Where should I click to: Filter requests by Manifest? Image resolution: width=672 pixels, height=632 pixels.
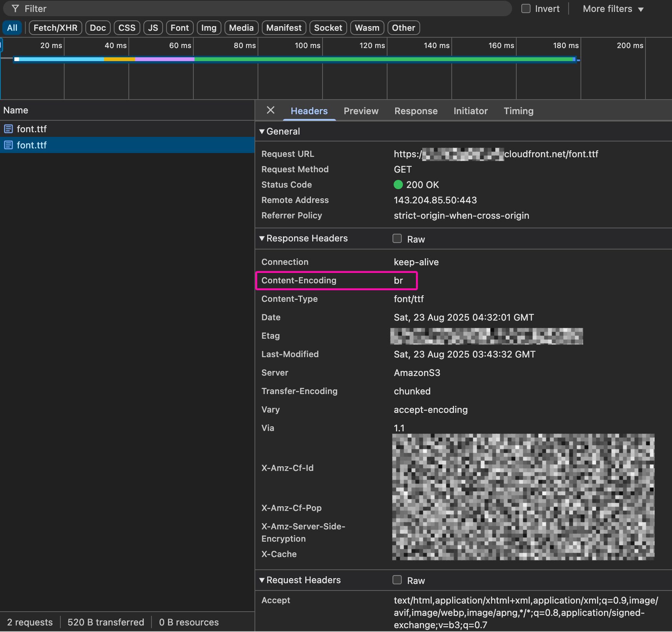click(x=284, y=28)
